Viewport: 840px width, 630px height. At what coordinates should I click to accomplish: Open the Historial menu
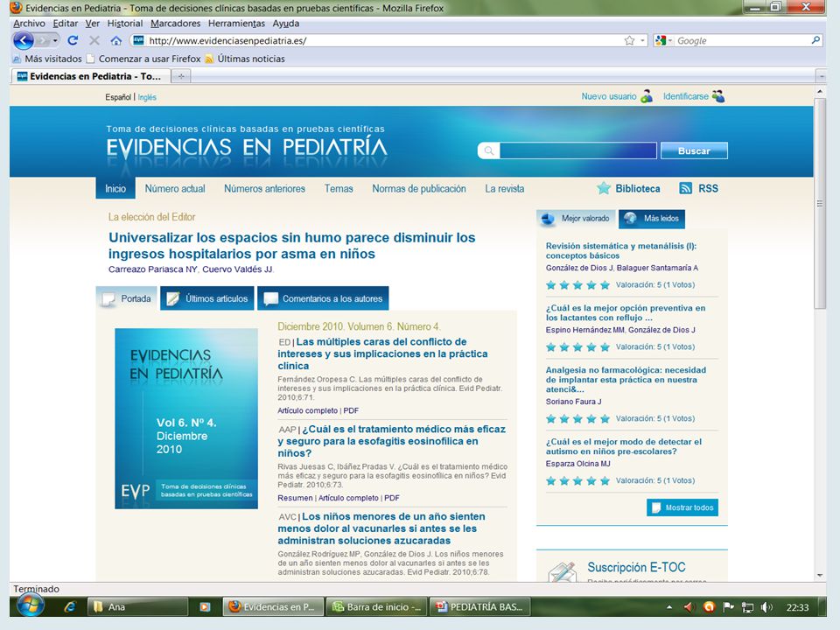[125, 24]
